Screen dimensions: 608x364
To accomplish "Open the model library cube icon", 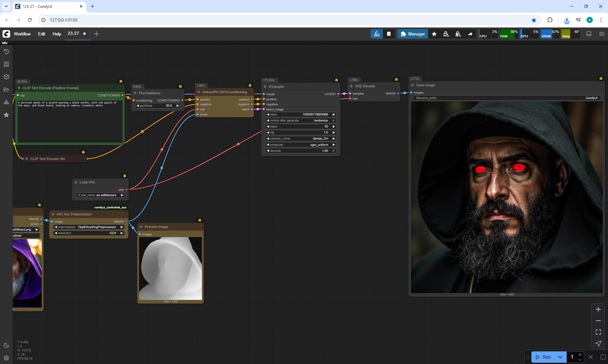I will (6, 77).
